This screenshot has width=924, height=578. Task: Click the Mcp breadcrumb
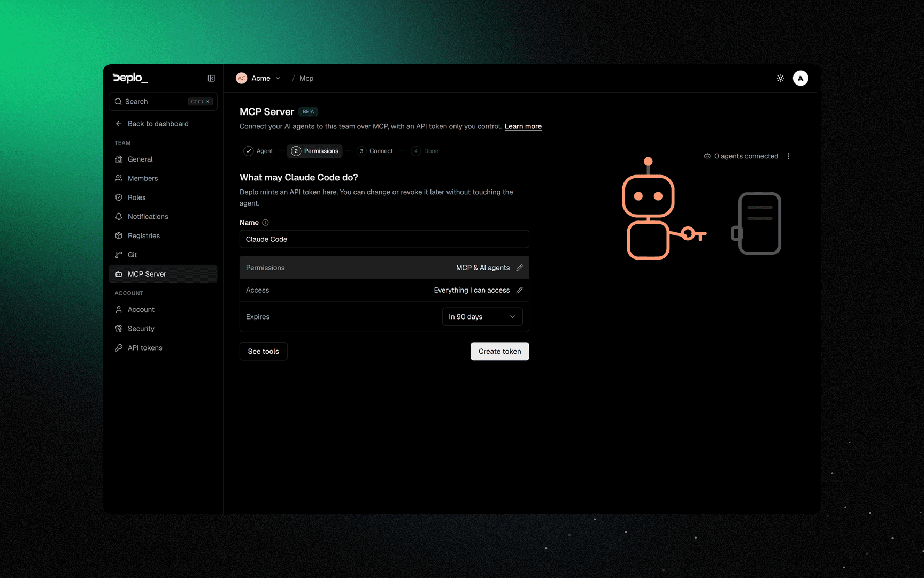click(x=306, y=78)
